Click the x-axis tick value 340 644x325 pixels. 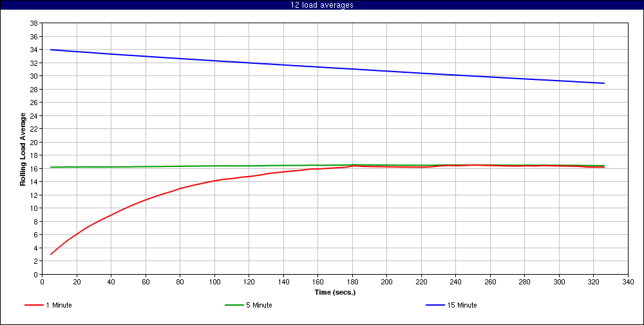628,282
